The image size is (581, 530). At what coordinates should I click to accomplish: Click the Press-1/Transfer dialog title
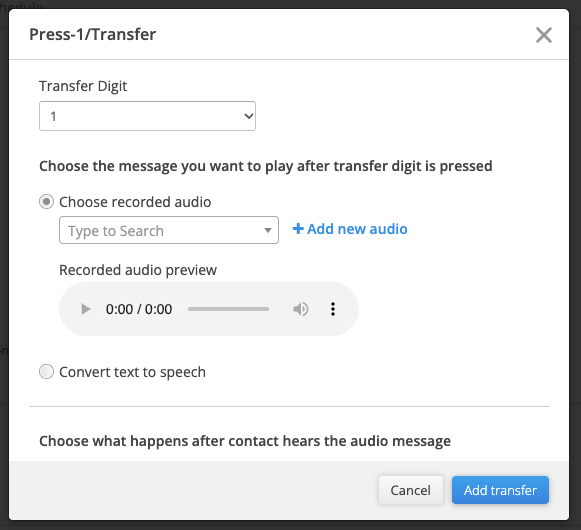[x=93, y=34]
